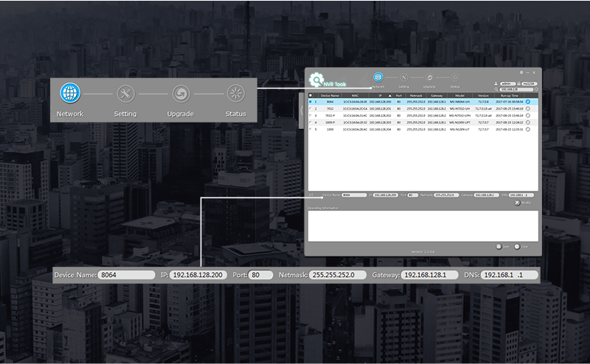Click the Network globe icon in NVR Tools window

pyautogui.click(x=378, y=77)
